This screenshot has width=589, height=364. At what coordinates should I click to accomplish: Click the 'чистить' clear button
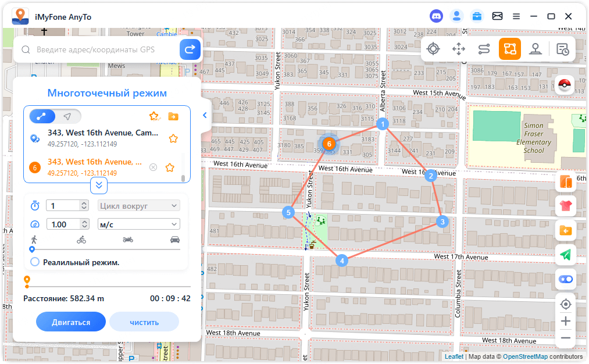(x=144, y=322)
